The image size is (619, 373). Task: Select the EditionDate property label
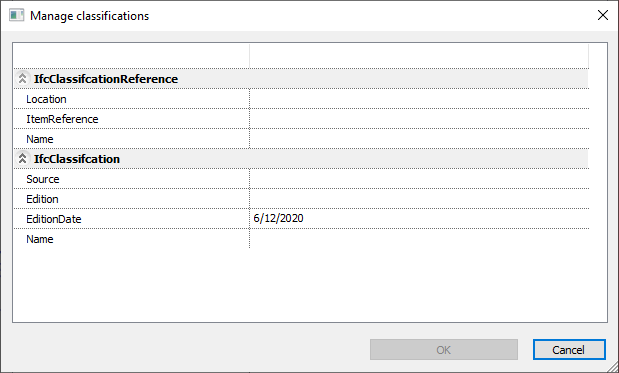pyautogui.click(x=54, y=219)
